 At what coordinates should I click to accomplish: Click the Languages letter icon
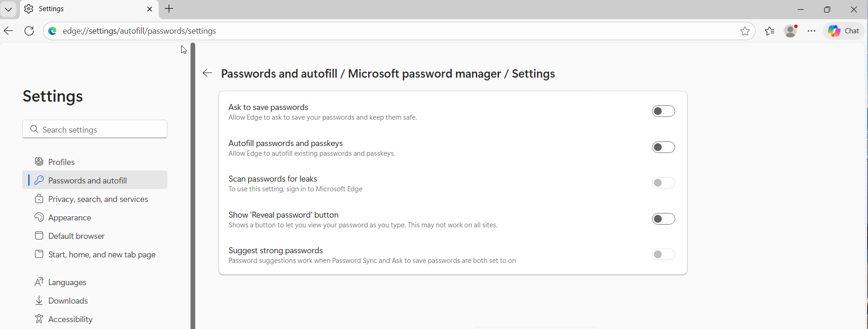click(x=39, y=281)
